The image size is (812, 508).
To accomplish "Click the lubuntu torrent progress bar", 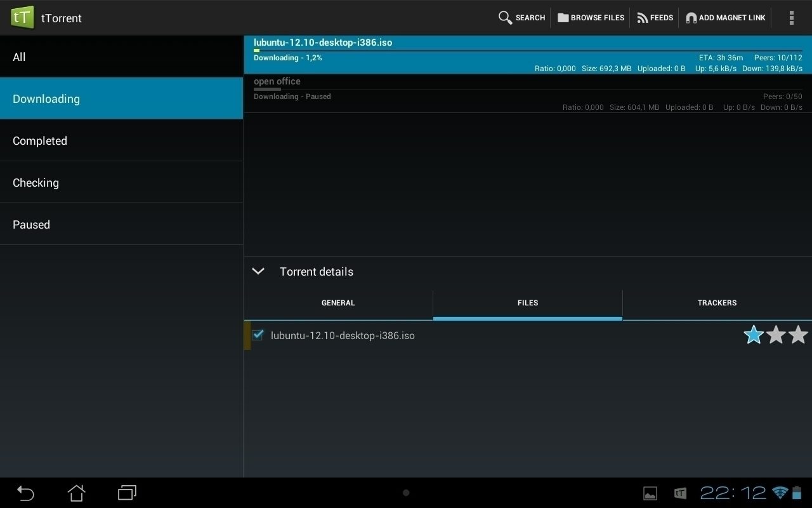I will tap(528, 50).
